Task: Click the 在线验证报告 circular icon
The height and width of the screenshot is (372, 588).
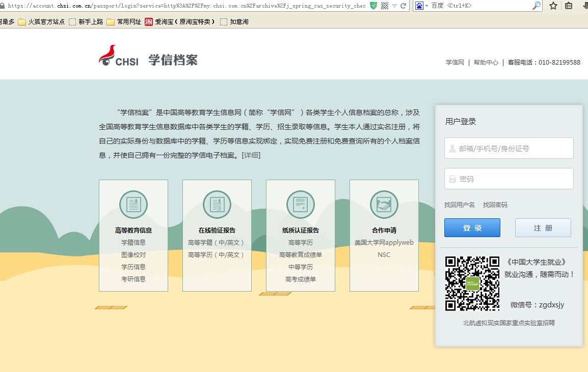Action: (217, 205)
